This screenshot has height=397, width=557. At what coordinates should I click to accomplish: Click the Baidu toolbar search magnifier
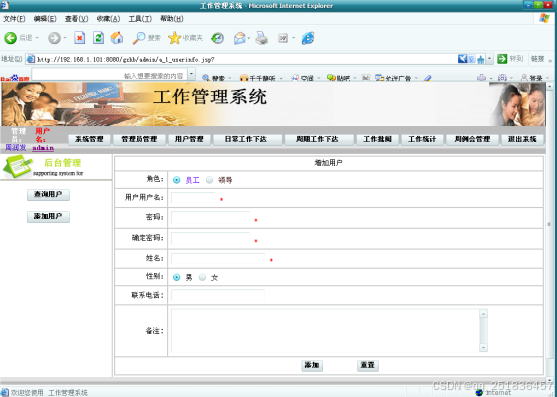pos(206,78)
